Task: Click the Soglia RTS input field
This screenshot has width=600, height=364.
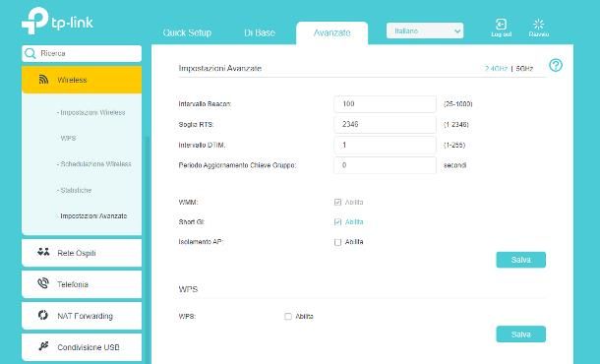Action: click(385, 124)
